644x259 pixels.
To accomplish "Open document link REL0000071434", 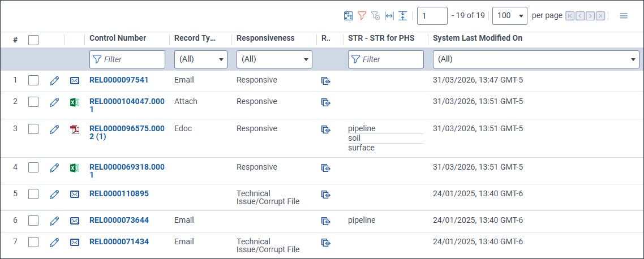I will (119, 241).
